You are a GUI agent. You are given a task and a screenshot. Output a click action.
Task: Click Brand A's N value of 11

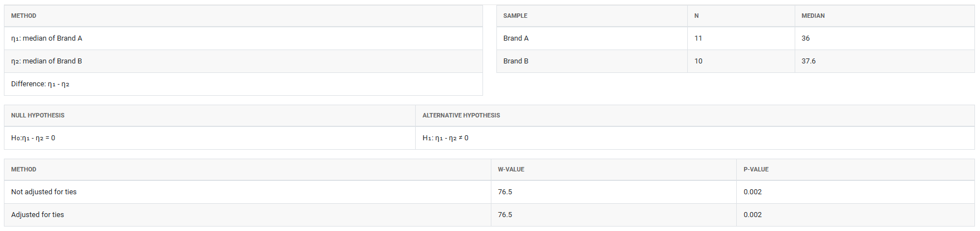click(x=698, y=38)
